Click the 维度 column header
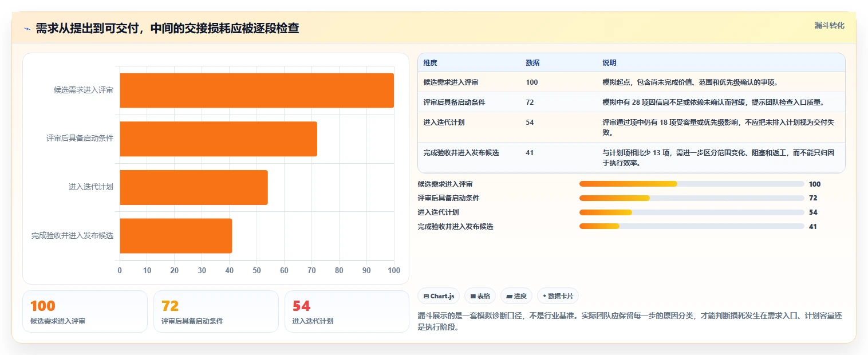The width and height of the screenshot is (868, 355). coord(430,63)
